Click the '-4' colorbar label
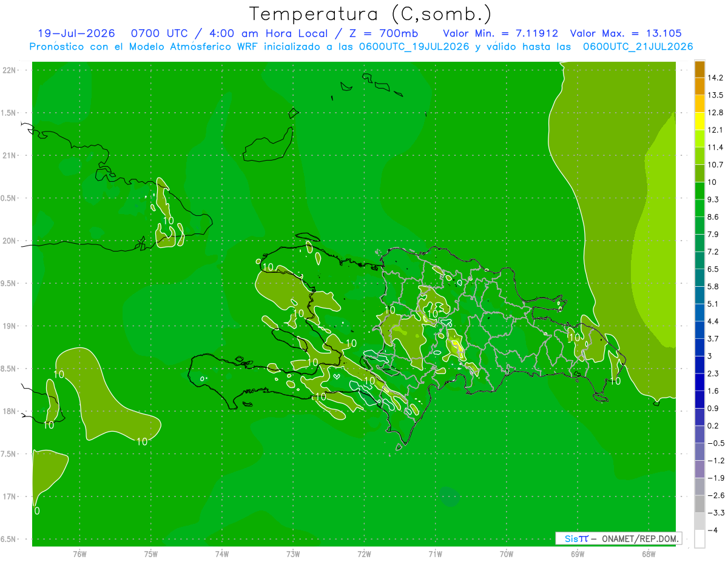 (x=712, y=530)
